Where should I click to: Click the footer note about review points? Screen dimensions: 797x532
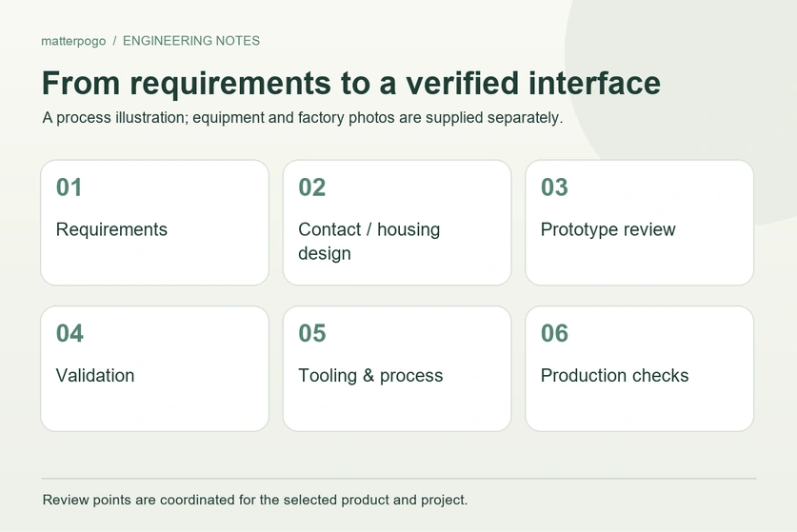254,500
